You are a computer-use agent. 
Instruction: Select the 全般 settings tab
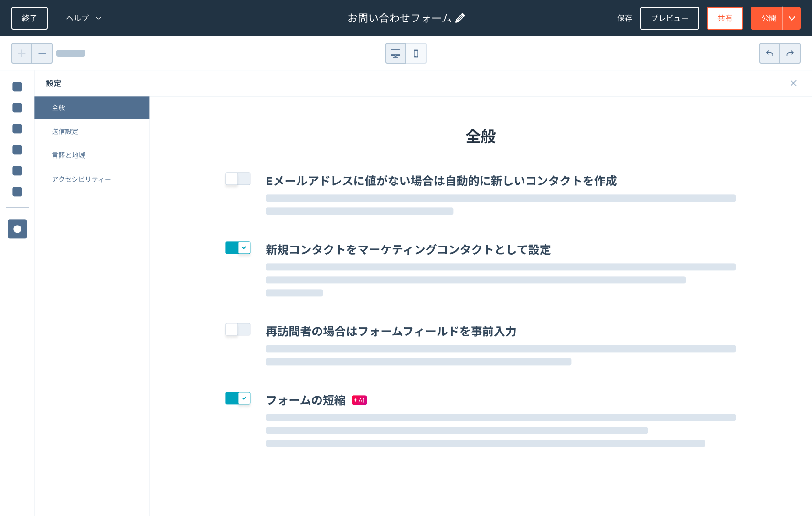coord(92,107)
